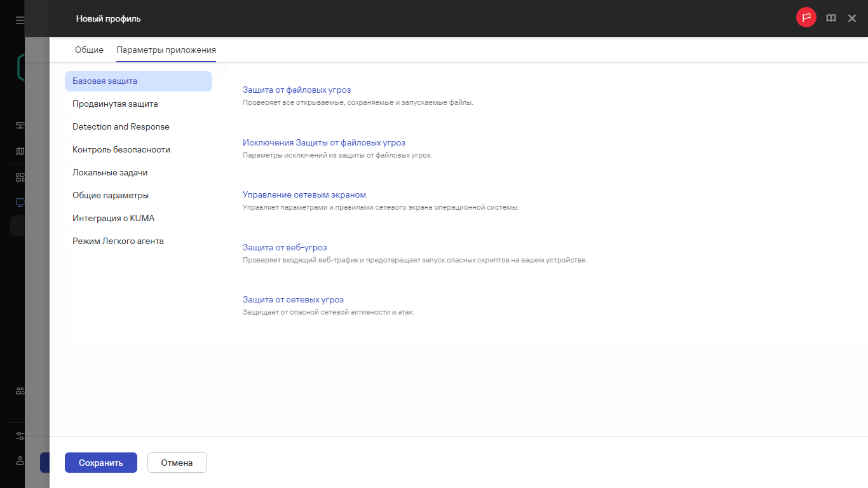The width and height of the screenshot is (868, 488).
Task: Click the map icon in left sidebar
Action: [x=20, y=151]
